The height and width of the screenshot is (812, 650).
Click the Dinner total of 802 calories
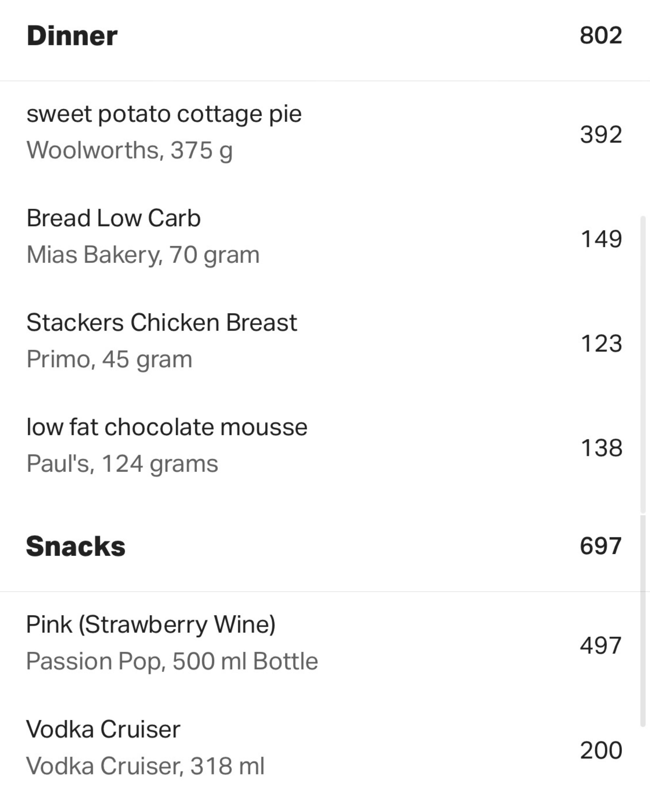pyautogui.click(x=601, y=35)
